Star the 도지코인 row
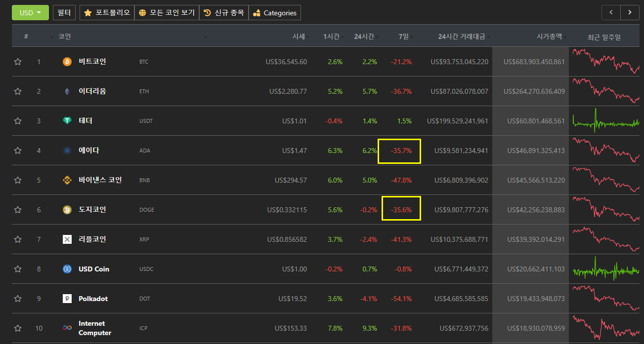644x344 pixels. coord(18,210)
